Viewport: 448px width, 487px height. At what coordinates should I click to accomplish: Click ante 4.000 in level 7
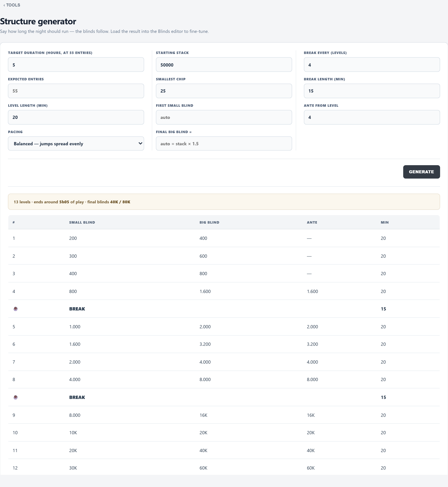(312, 362)
